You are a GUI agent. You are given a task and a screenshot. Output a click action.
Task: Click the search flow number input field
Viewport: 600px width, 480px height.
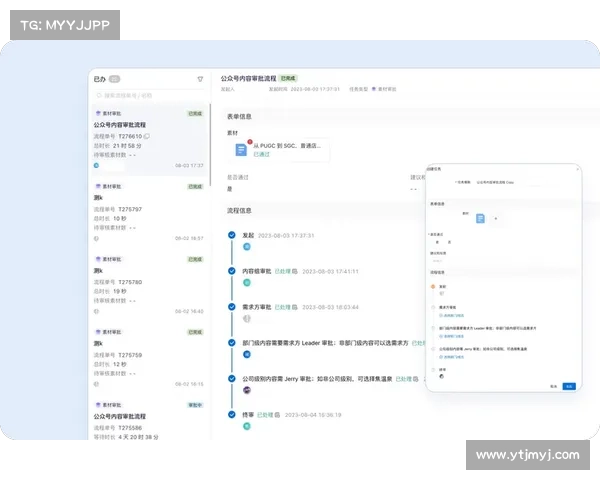(148, 96)
